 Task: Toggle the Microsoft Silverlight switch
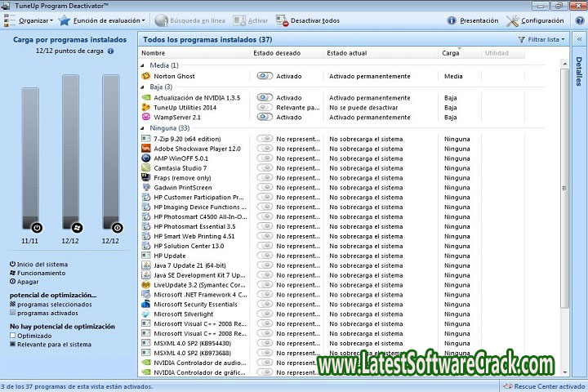pos(265,314)
